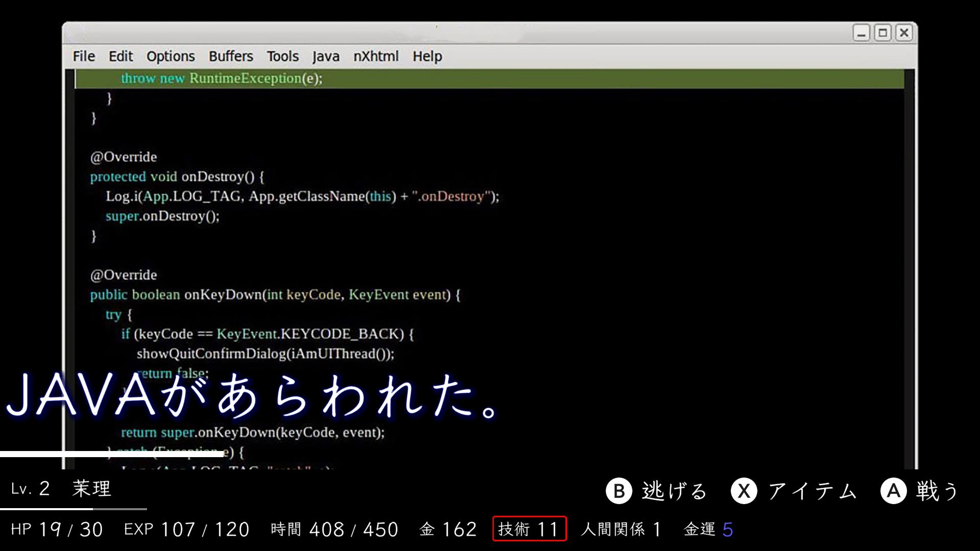Viewport: 980px width, 551px height.
Task: Open the Help menu
Action: pyautogui.click(x=427, y=56)
